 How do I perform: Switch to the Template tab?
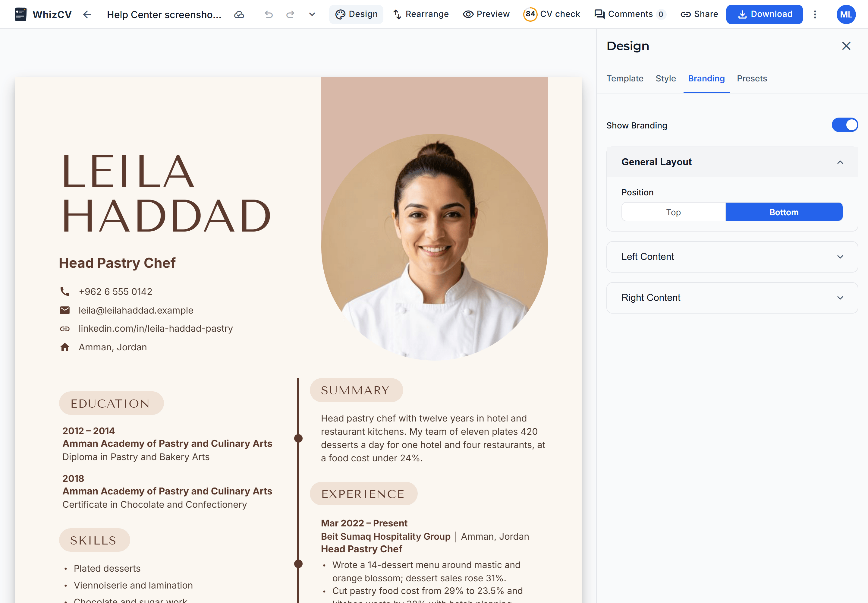pos(625,78)
